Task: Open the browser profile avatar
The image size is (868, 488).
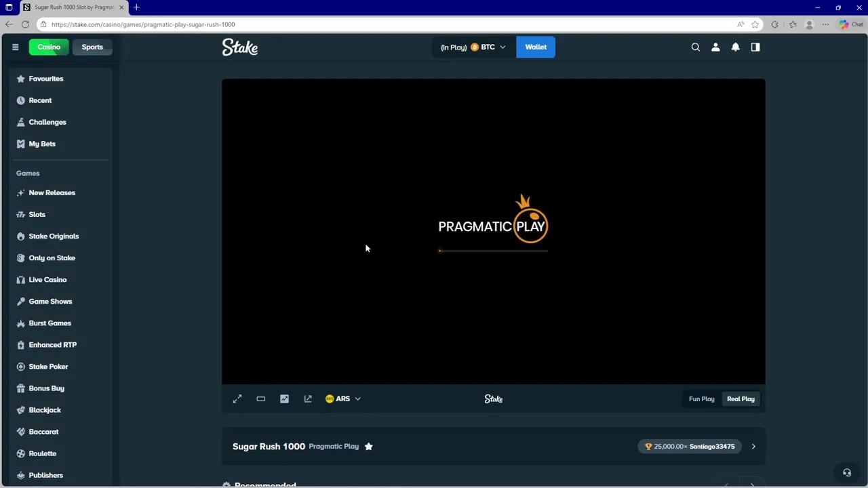Action: 809,24
